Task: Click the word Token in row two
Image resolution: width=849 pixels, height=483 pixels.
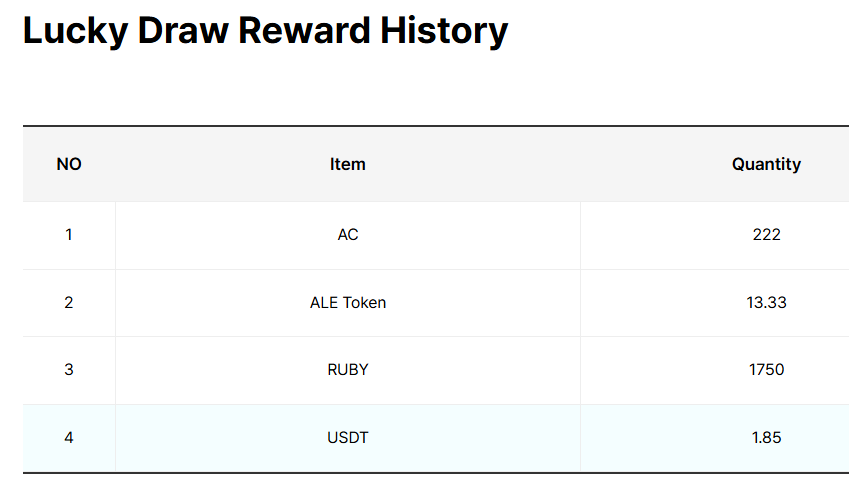Action: click(364, 303)
